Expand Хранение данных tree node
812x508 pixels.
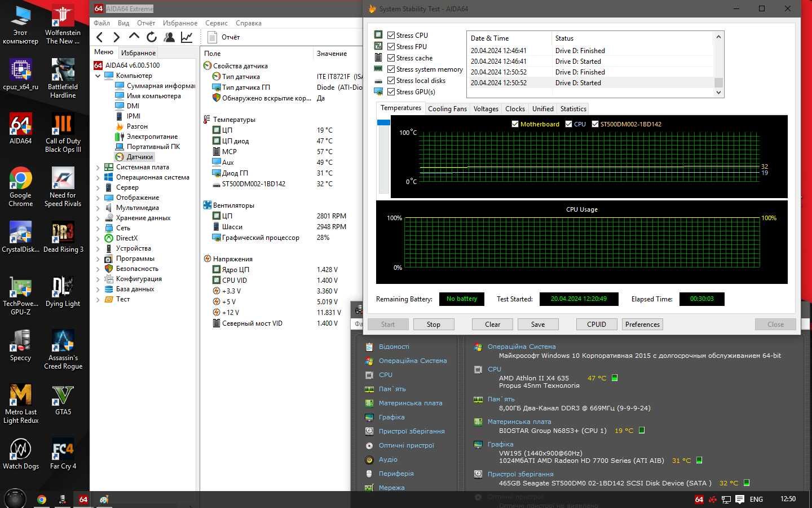(98, 218)
